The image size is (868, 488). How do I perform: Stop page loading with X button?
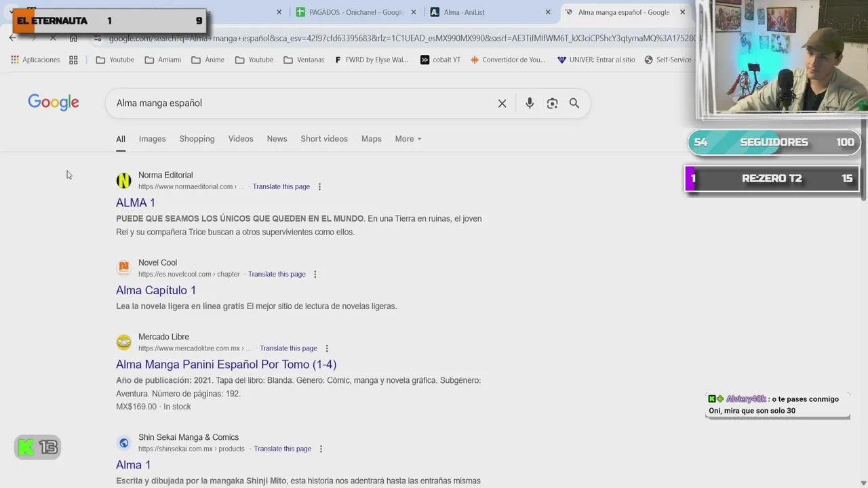[x=53, y=38]
